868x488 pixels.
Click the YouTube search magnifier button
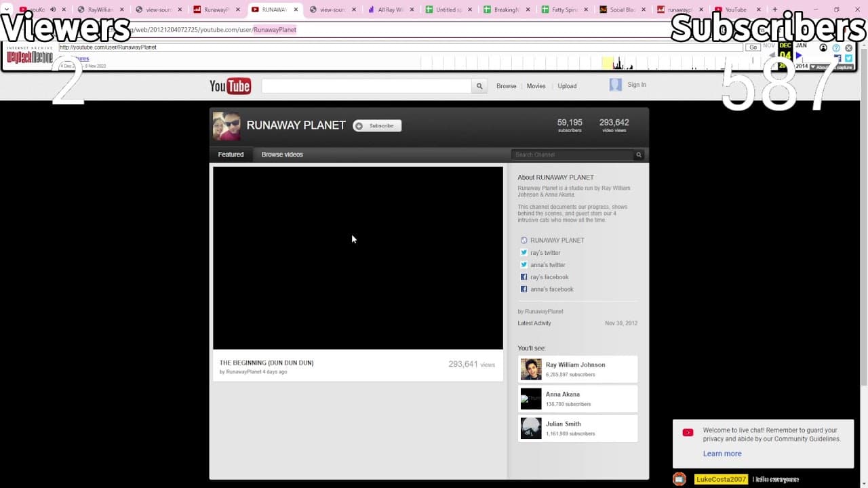[479, 86]
